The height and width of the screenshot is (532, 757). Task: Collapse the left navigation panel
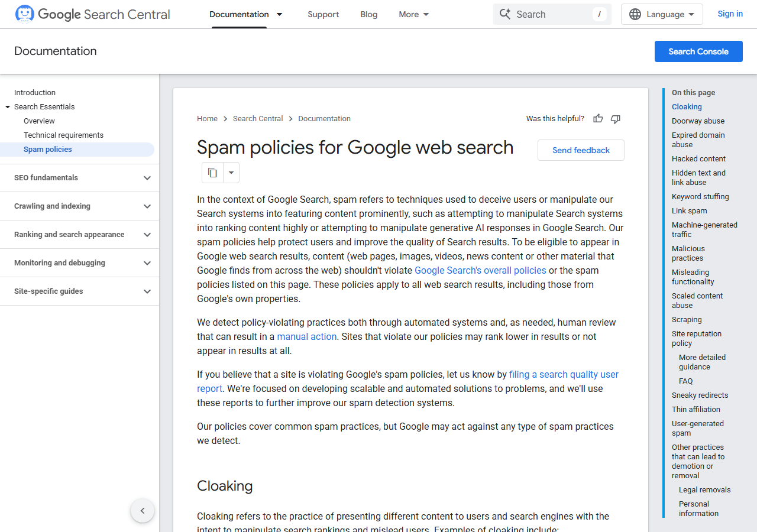[x=143, y=511]
